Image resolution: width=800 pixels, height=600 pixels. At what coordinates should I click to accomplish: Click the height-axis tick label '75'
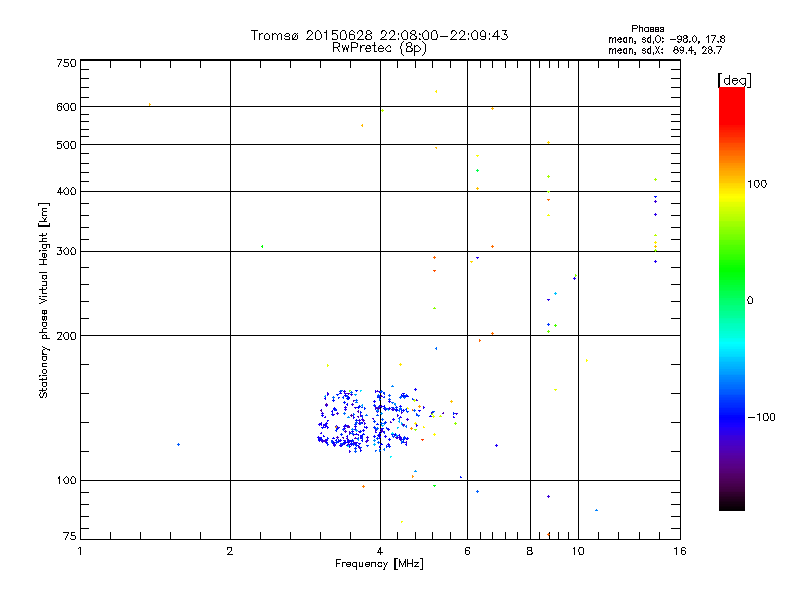tap(70, 536)
